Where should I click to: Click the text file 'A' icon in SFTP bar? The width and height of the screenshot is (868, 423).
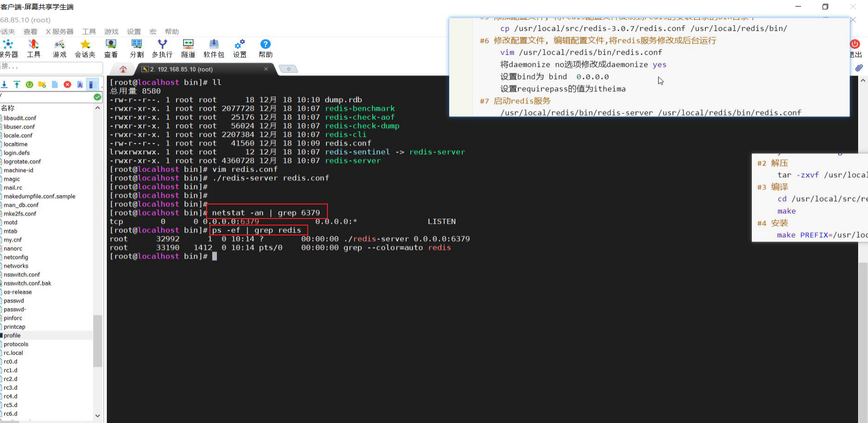[x=80, y=84]
